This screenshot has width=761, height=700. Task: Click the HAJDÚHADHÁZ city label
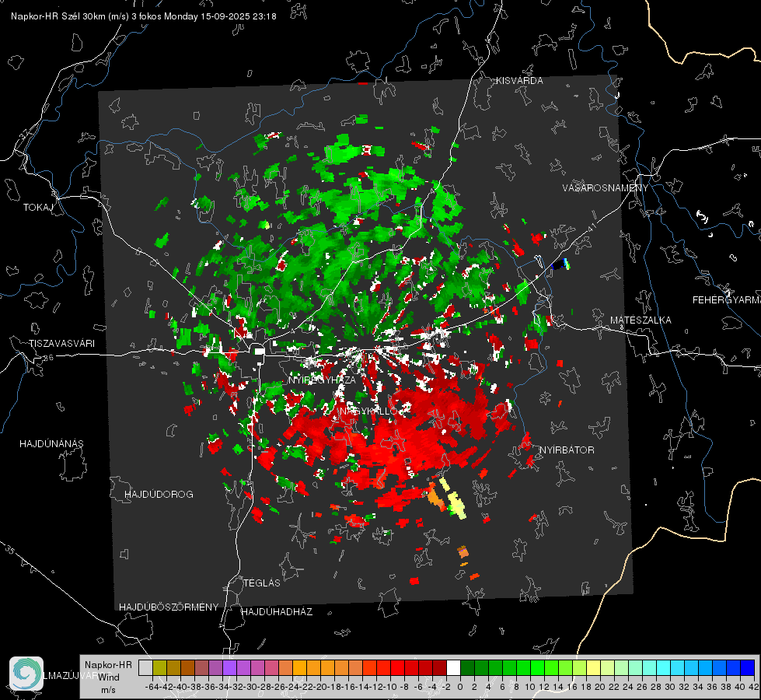coord(277,612)
